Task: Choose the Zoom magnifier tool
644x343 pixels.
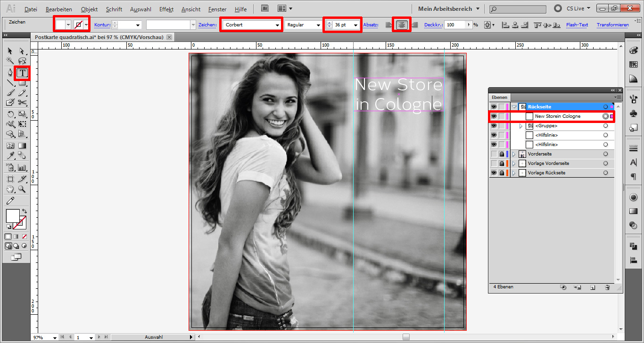Action: pos(22,189)
